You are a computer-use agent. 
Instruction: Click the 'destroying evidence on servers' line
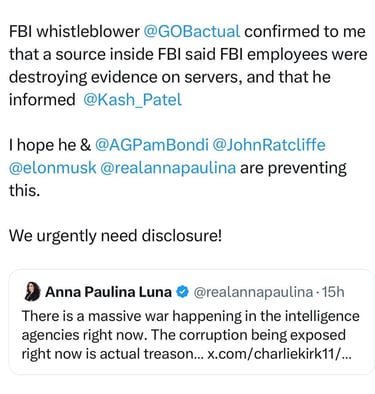click(x=126, y=77)
